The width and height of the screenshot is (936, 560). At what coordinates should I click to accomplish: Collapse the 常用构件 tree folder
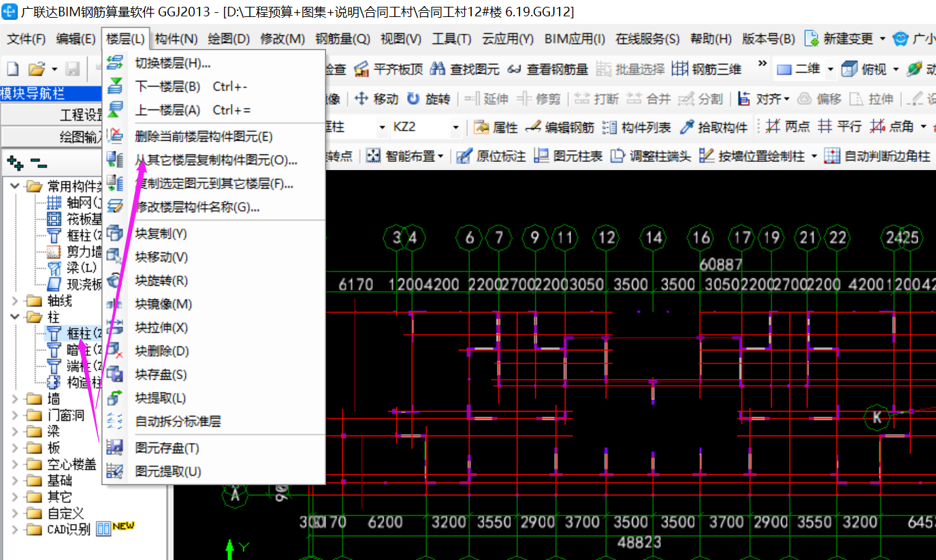click(x=16, y=186)
